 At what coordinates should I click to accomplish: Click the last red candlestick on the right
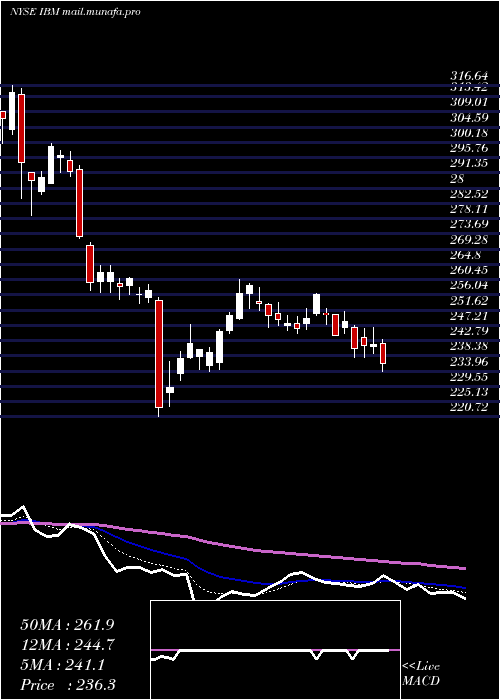(x=383, y=354)
